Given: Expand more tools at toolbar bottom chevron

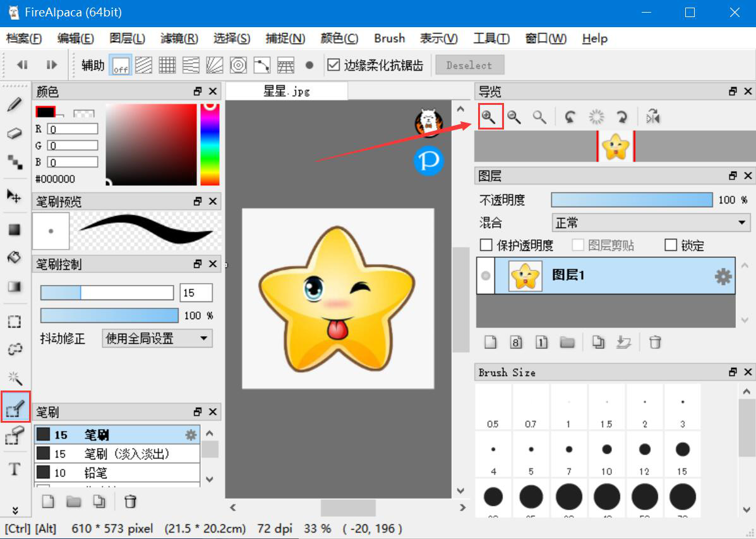Looking at the screenshot, I should point(14,510).
